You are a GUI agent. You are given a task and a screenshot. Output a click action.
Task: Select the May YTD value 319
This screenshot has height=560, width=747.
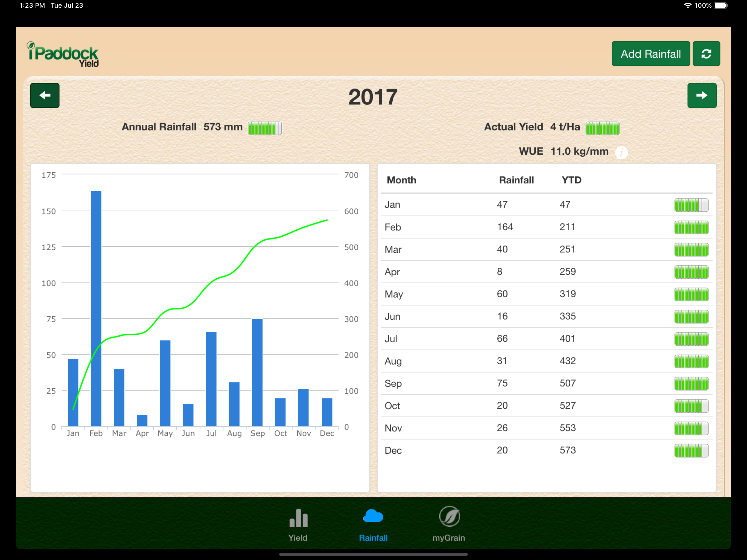pos(567,294)
